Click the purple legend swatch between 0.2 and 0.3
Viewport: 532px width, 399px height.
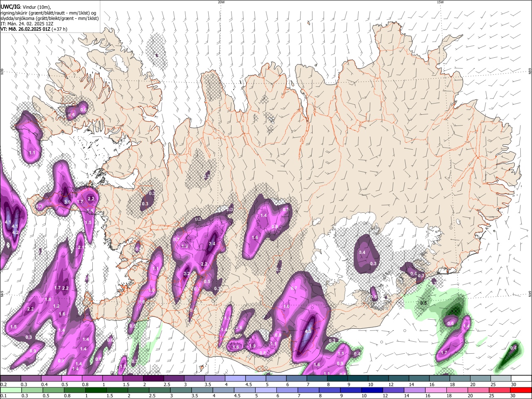click(x=11, y=379)
